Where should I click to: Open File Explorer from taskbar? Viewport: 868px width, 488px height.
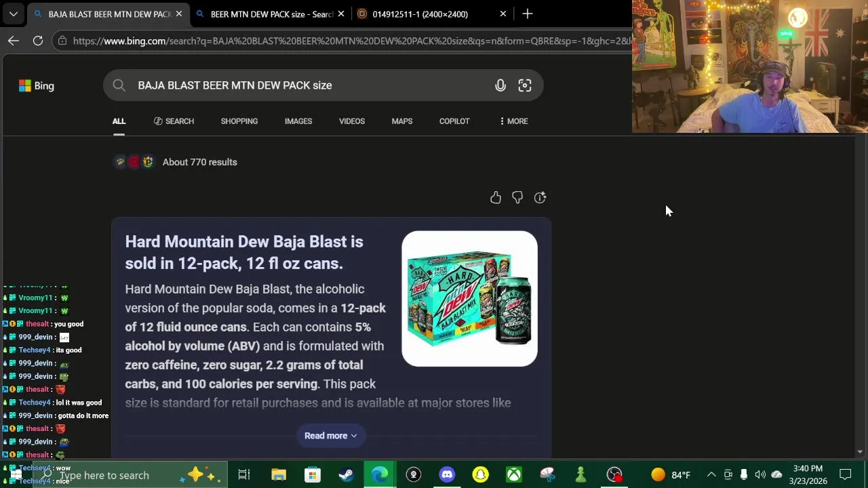click(x=279, y=475)
